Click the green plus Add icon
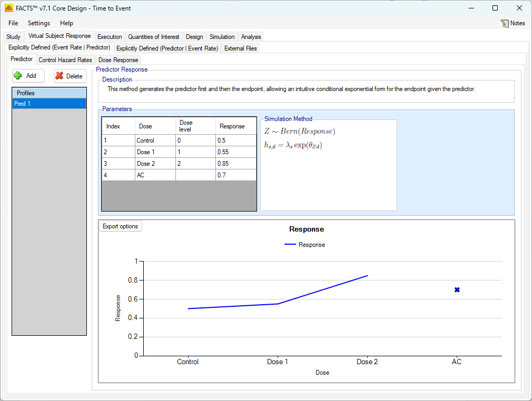Screen dimensions: 532x401 click(x=18, y=76)
